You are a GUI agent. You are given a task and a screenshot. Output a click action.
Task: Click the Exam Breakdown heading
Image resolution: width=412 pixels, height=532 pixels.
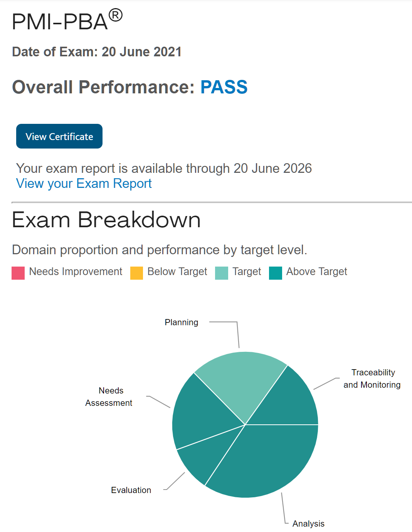click(x=106, y=220)
